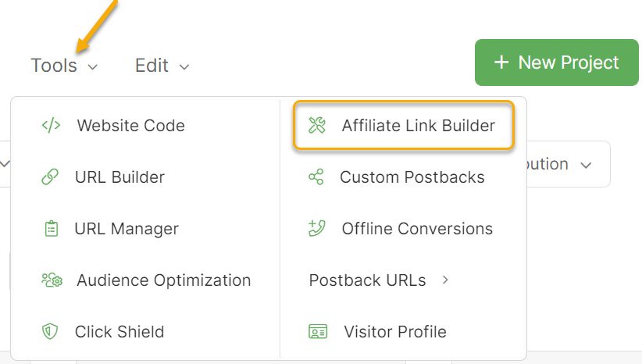Open Audience Optimization from the menu
The width and height of the screenshot is (642, 364).
click(x=163, y=280)
